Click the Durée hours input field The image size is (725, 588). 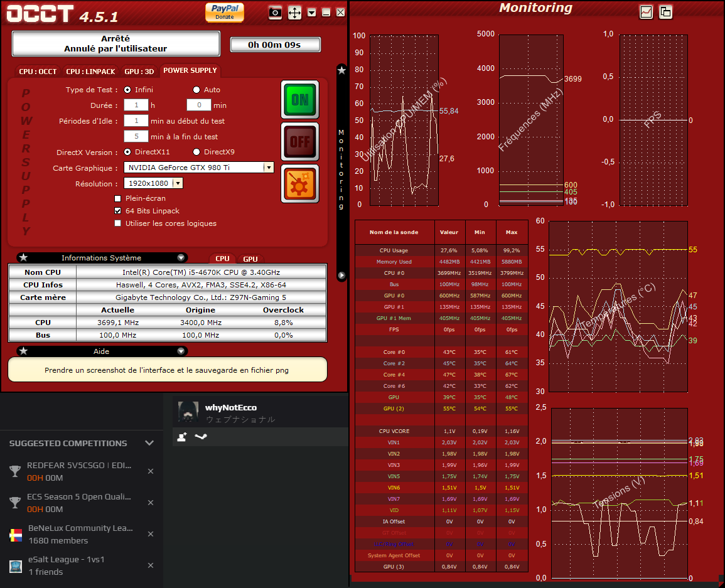[136, 105]
